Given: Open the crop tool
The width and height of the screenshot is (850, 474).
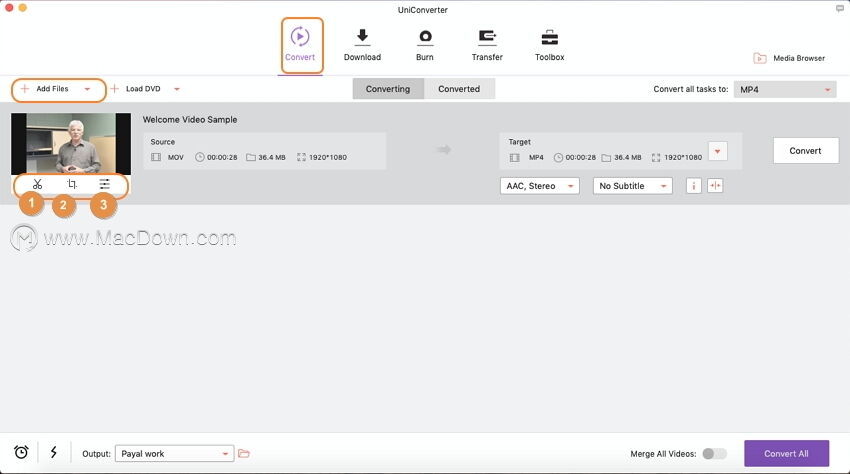Looking at the screenshot, I should point(72,184).
